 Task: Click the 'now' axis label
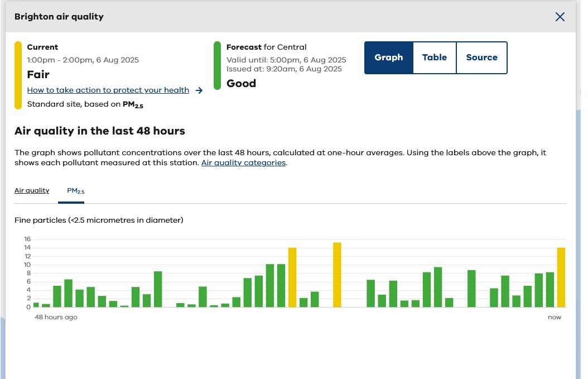pyautogui.click(x=555, y=318)
